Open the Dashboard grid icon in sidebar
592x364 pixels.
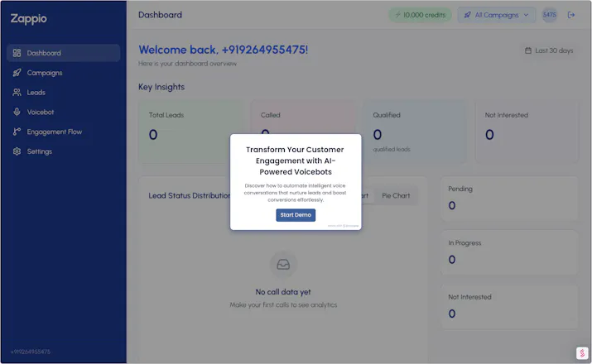click(x=17, y=53)
